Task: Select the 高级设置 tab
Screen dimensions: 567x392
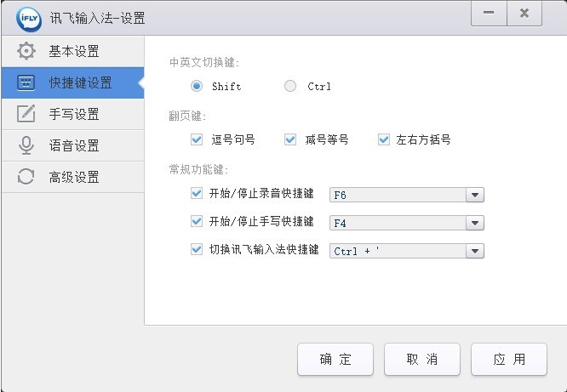Action: [x=73, y=177]
